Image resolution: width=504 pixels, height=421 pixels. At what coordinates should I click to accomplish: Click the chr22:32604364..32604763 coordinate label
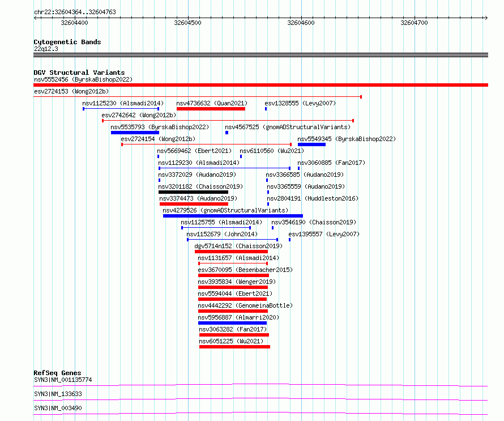[x=75, y=12]
